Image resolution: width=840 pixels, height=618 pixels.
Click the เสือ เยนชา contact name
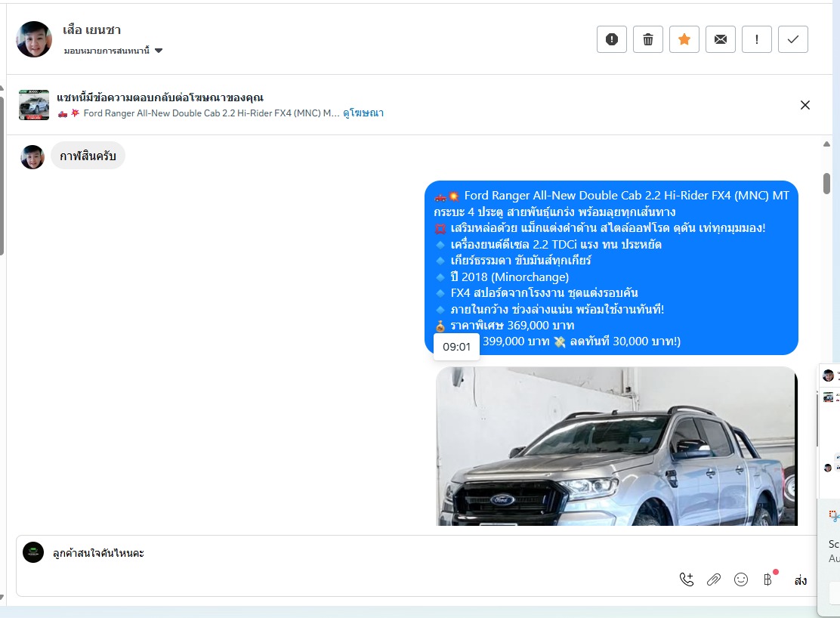(x=91, y=30)
